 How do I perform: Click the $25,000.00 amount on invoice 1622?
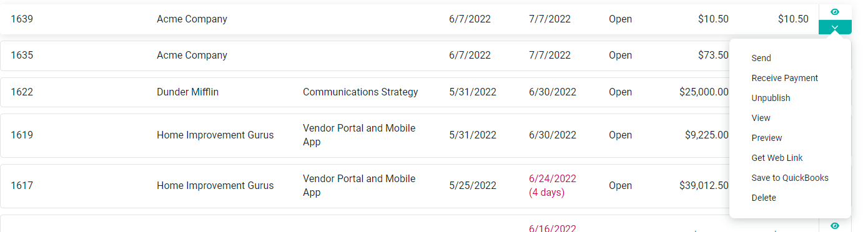704,92
